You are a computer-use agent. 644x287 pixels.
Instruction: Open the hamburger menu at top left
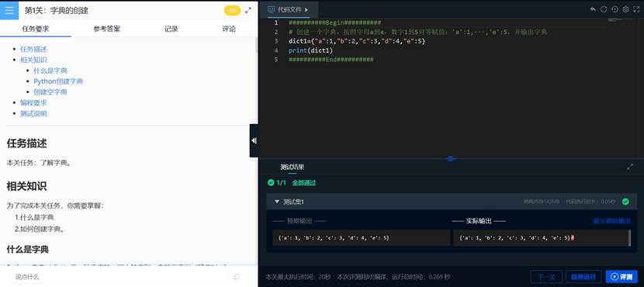coord(9,10)
